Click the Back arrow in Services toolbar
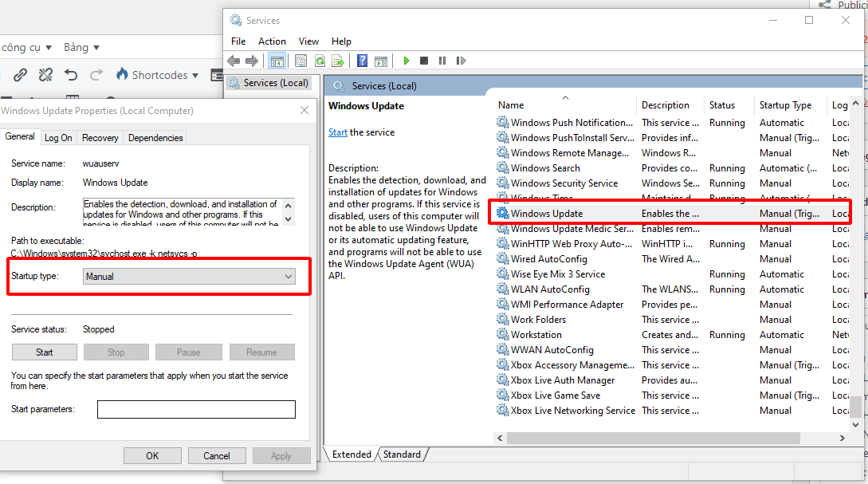 click(x=234, y=61)
